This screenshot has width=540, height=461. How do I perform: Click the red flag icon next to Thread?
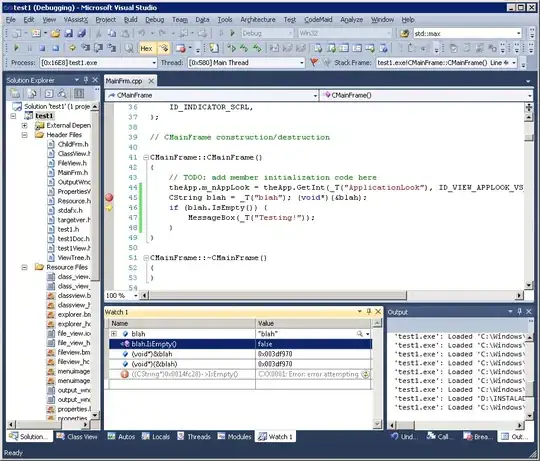(314, 62)
